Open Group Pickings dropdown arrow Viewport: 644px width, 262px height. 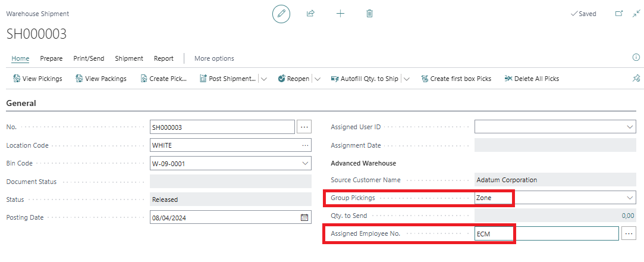630,198
